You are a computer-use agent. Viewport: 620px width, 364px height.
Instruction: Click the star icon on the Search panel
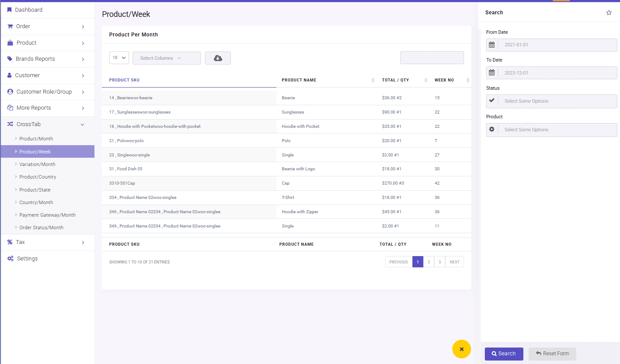click(609, 13)
